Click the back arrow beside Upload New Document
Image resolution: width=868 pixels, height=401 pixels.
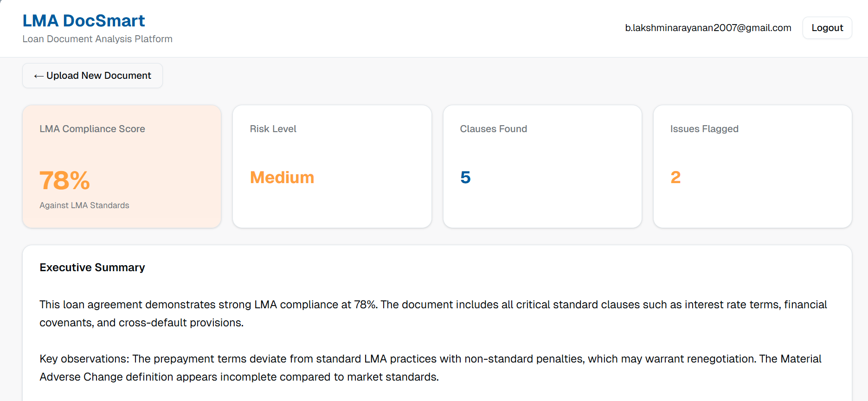[39, 76]
